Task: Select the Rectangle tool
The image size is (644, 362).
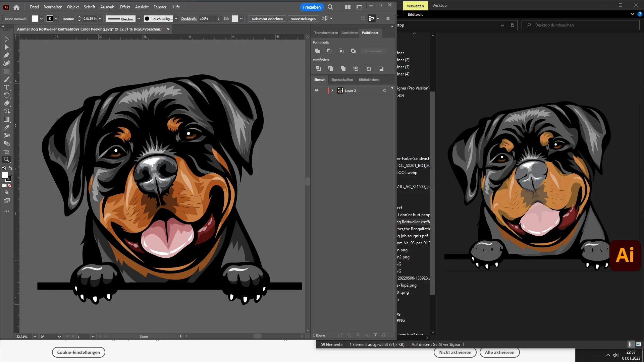Action: click(7, 71)
